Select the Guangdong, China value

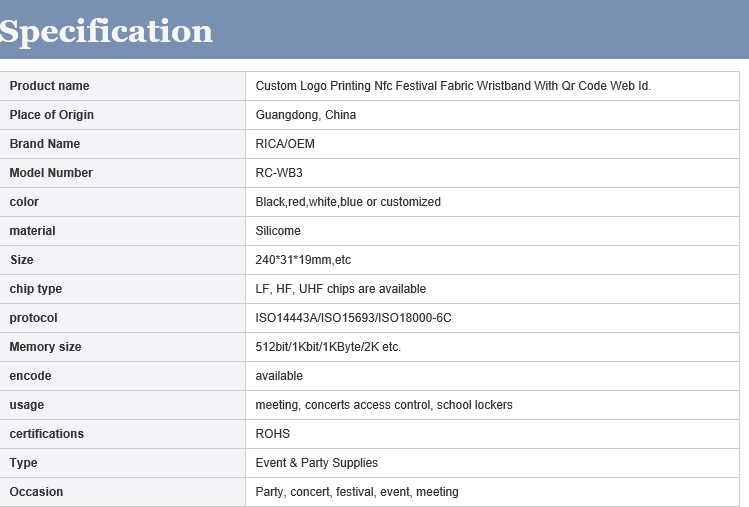(306, 115)
